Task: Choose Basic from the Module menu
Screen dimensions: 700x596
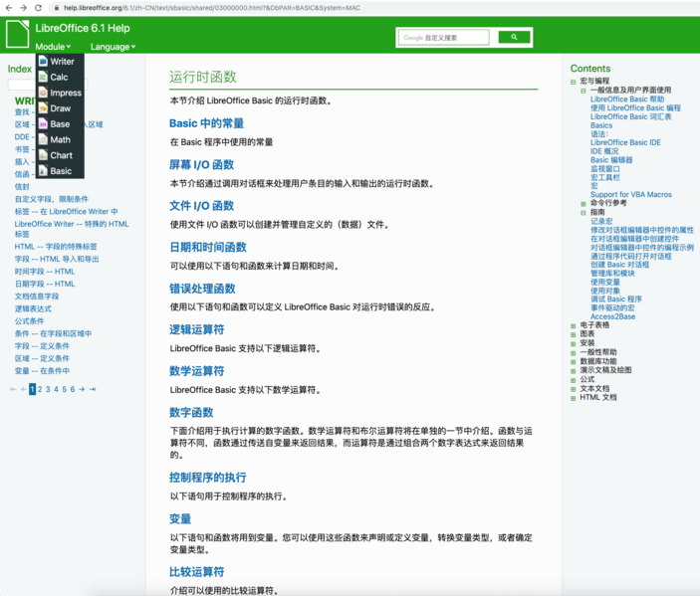Action: pos(61,171)
